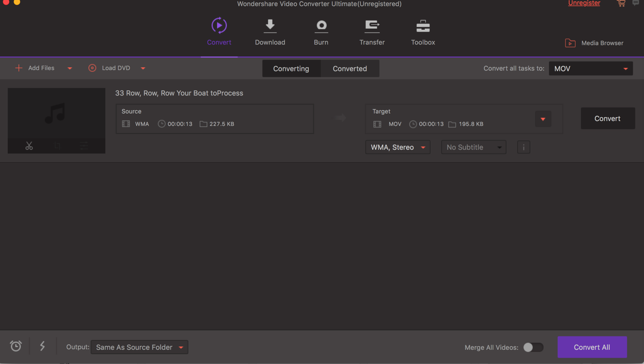Screen dimensions: 644x364
Task: Click the source size 227.5 KB
Action: coord(222,124)
